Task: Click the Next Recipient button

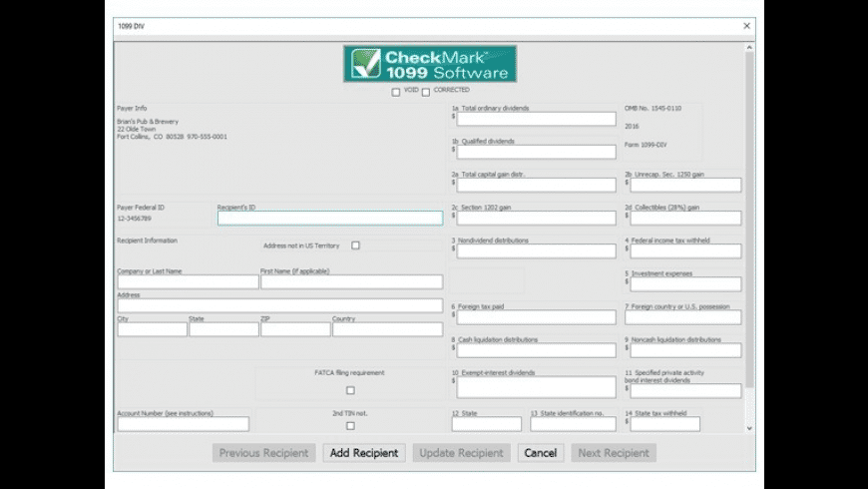Action: point(614,453)
